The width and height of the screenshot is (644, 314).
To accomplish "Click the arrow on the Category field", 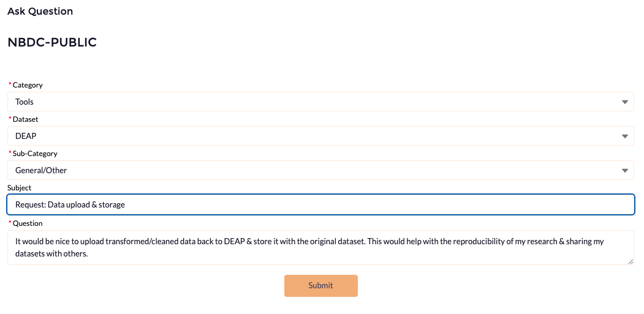I will [624, 102].
